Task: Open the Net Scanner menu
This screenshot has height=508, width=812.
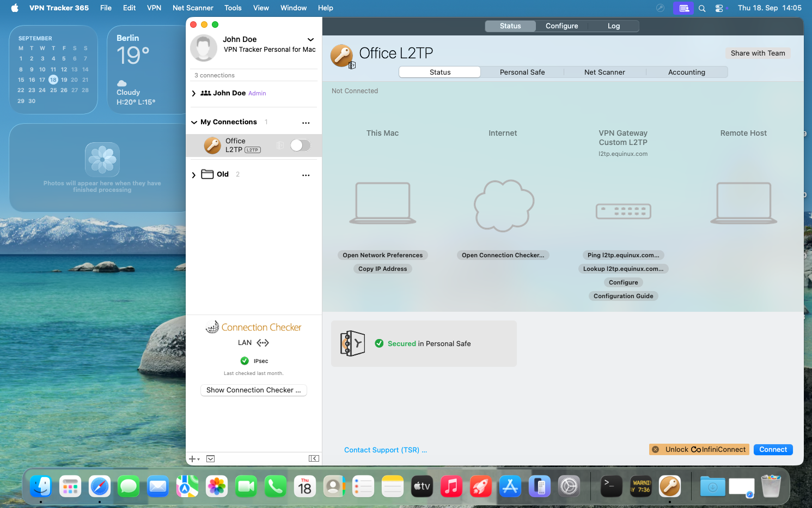Action: point(193,8)
